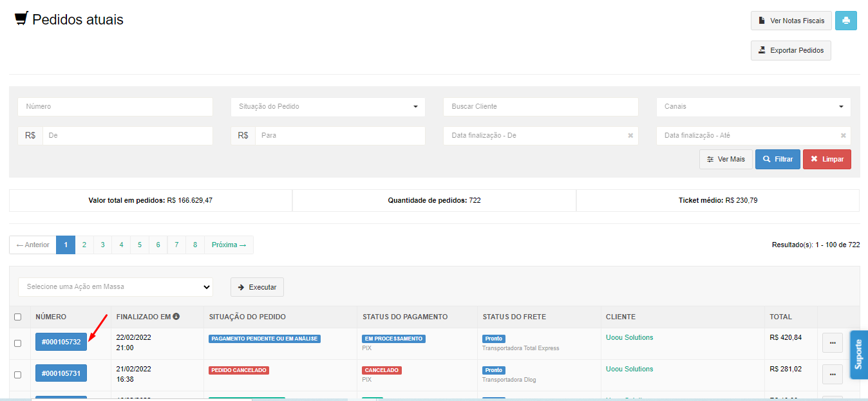Click the blue printer icon button

(x=845, y=21)
